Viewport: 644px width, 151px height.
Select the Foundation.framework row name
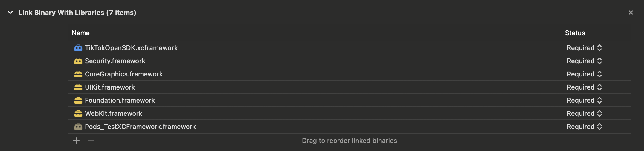pyautogui.click(x=120, y=100)
